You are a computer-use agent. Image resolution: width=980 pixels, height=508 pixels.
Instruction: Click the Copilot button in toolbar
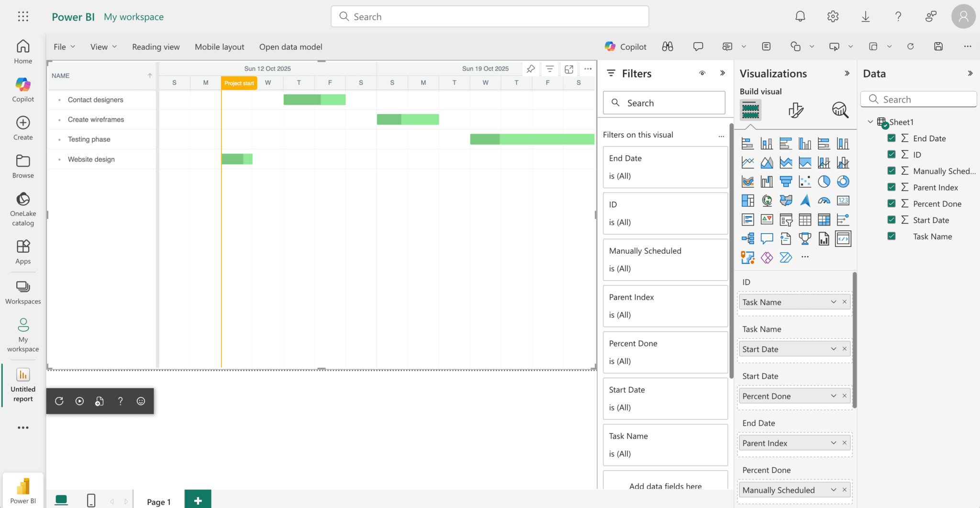click(x=625, y=46)
